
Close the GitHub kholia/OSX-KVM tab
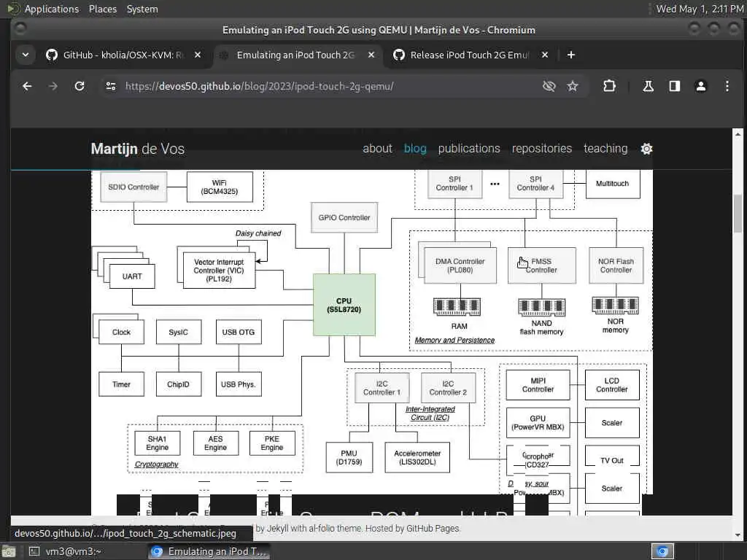198,55
